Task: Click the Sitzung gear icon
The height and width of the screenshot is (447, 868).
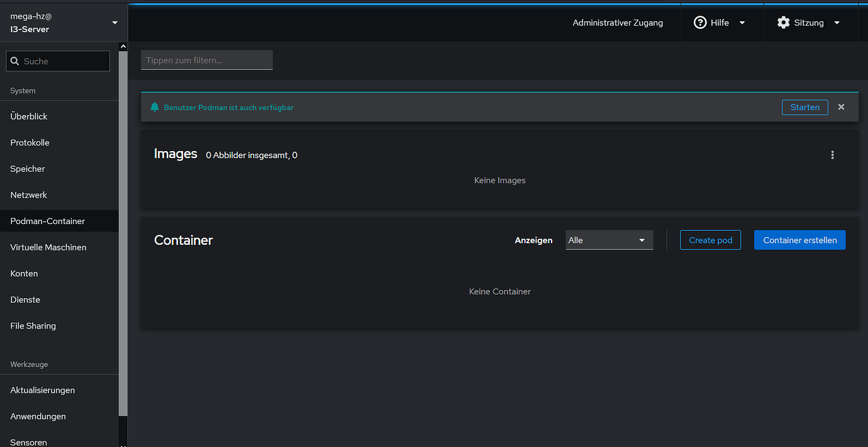Action: [783, 22]
